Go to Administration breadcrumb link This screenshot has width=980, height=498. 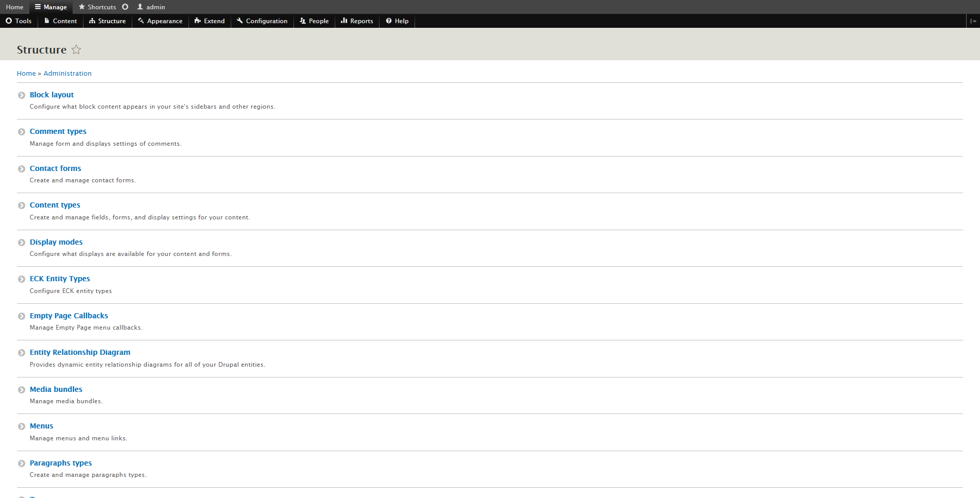[67, 74]
